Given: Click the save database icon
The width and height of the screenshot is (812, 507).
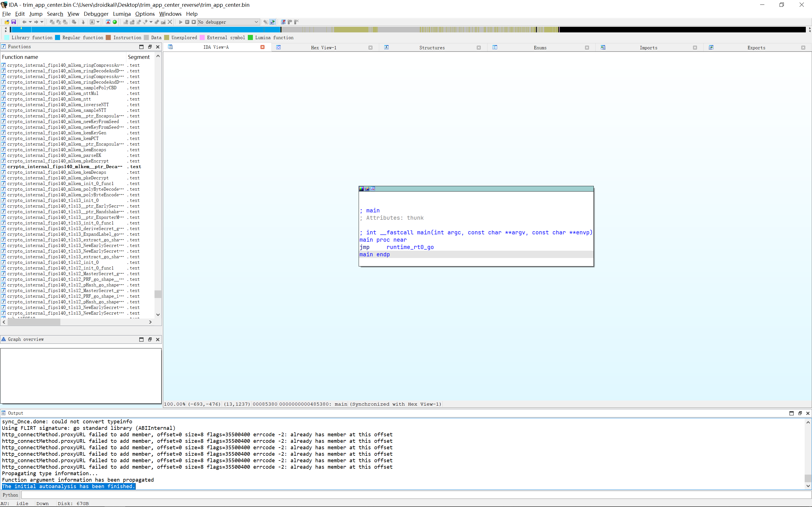Looking at the screenshot, I should click(x=14, y=22).
